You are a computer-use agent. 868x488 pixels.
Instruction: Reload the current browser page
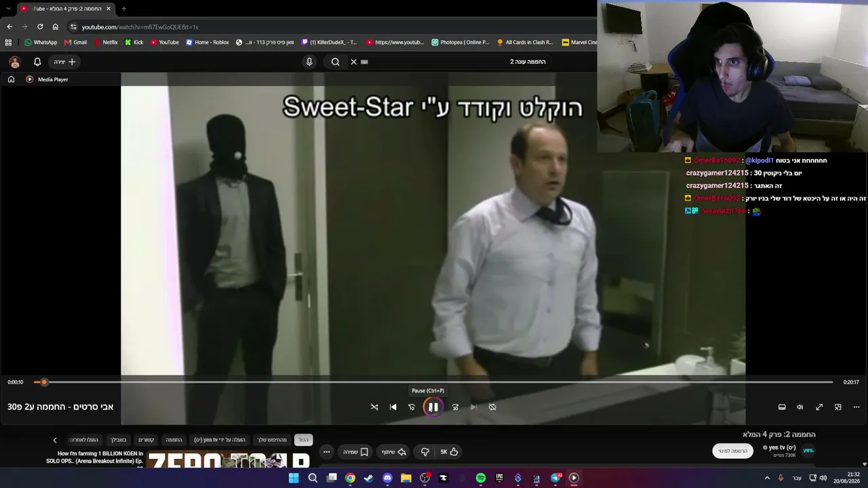pos(40,27)
